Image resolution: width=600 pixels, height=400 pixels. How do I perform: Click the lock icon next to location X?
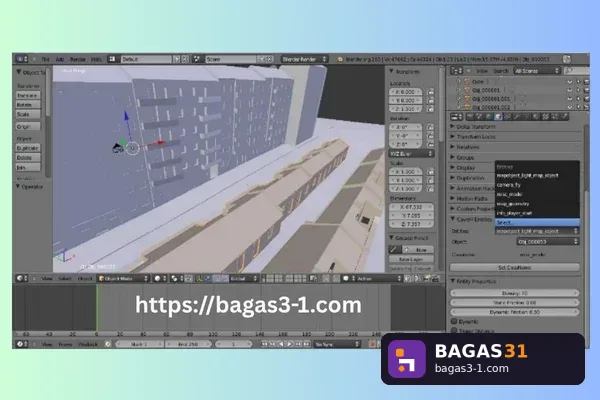coord(430,92)
